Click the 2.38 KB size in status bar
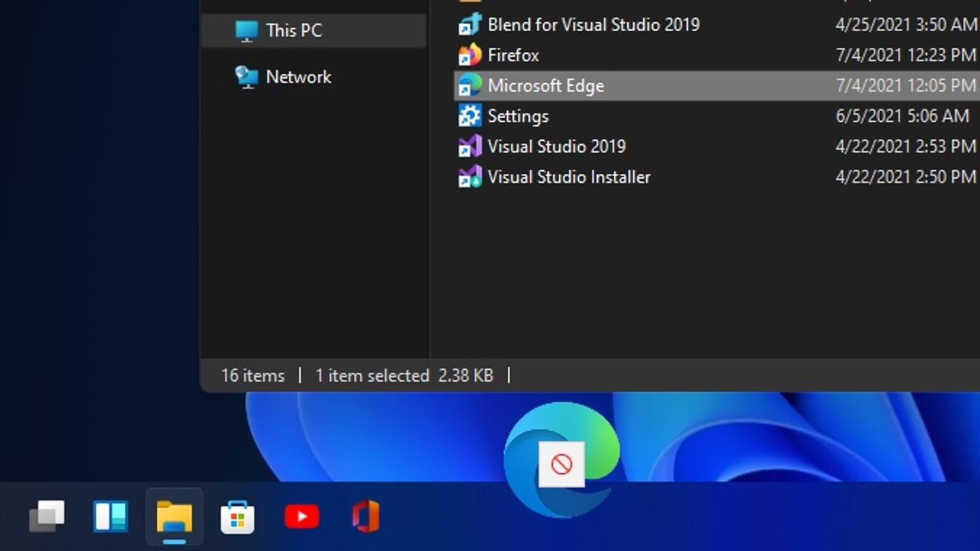Image resolution: width=980 pixels, height=551 pixels. click(466, 375)
